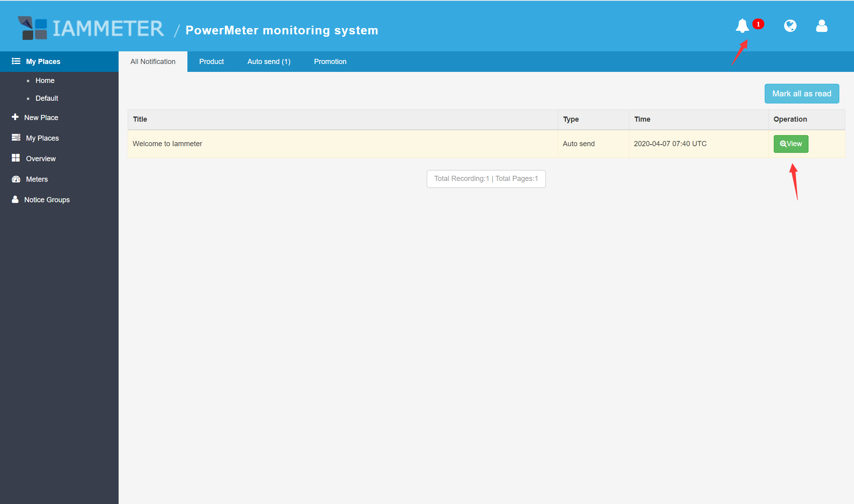Click the globe language icon
854x504 pixels.
[x=790, y=26]
